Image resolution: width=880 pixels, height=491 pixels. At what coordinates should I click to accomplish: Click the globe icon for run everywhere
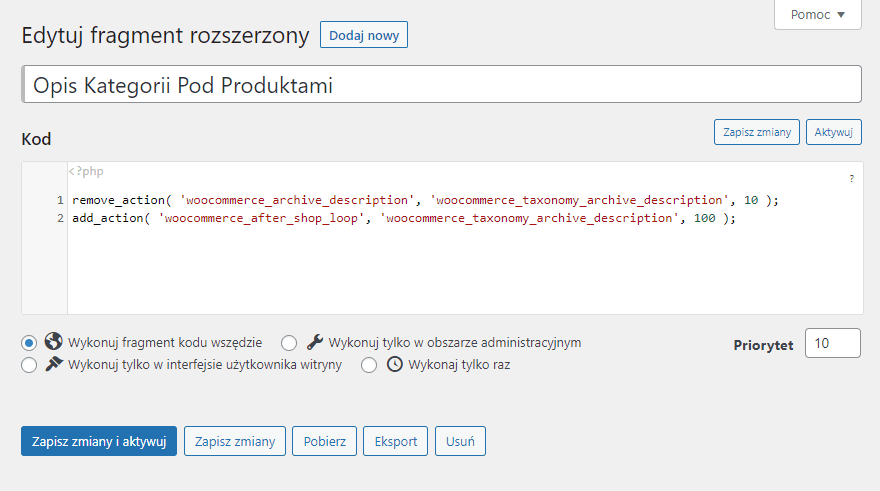pos(53,341)
